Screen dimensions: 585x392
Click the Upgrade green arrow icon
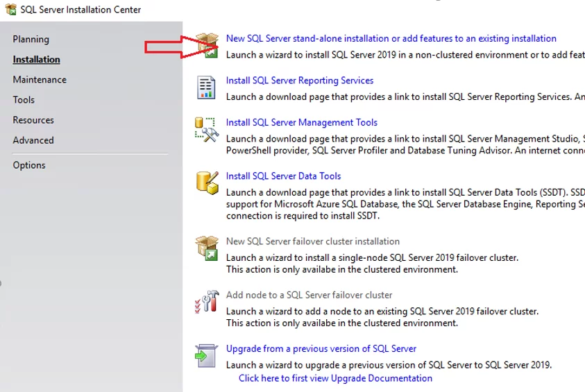click(206, 355)
